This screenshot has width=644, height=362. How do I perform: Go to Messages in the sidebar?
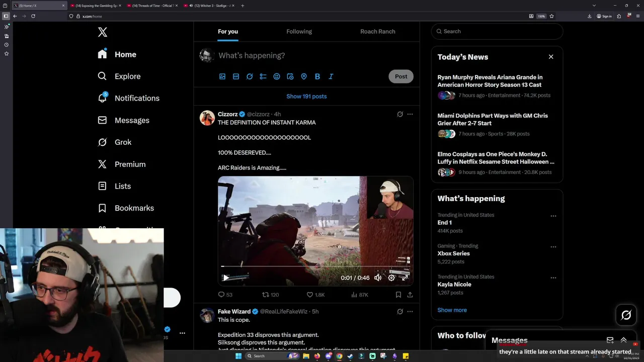tap(124, 120)
